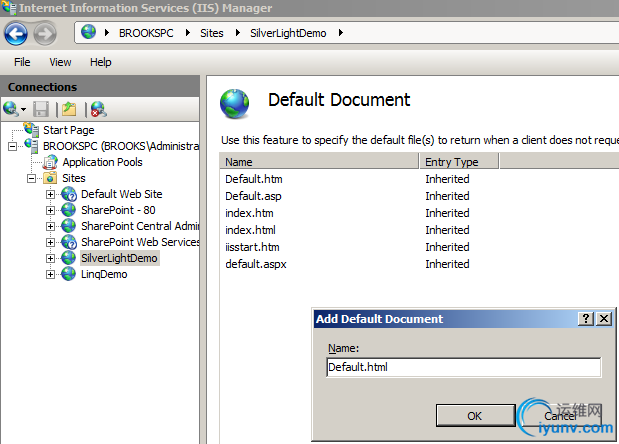Image resolution: width=619 pixels, height=444 pixels.
Task: Select the BROOKSPC server tree label
Action: coord(121,146)
